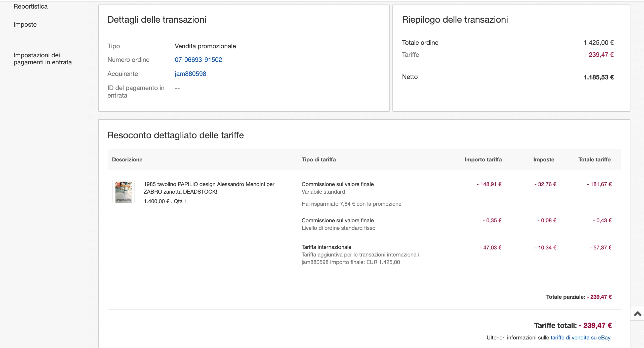Click the Tipo di tariffa column header
This screenshot has height=348, width=644.
[318, 160]
